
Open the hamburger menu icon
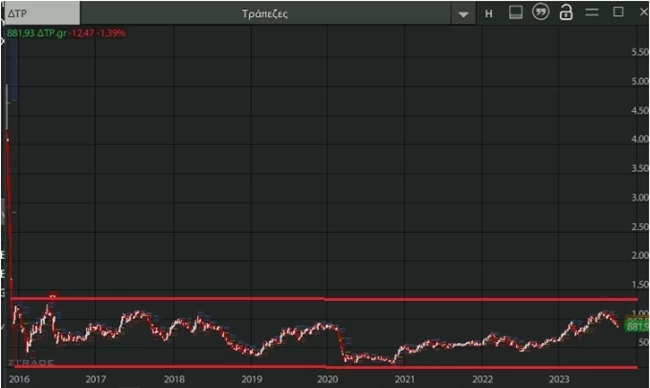pos(592,12)
